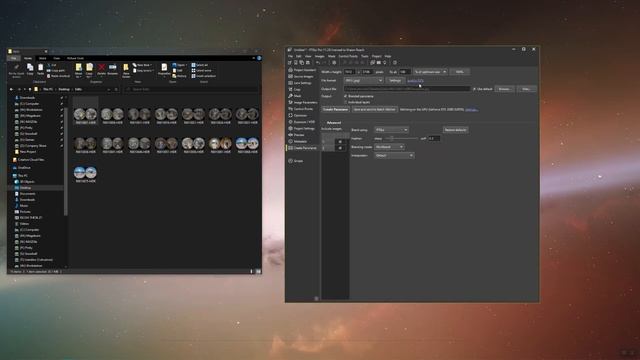Open the Blend using dropdown
This screenshot has height=360, width=640.
(391, 130)
